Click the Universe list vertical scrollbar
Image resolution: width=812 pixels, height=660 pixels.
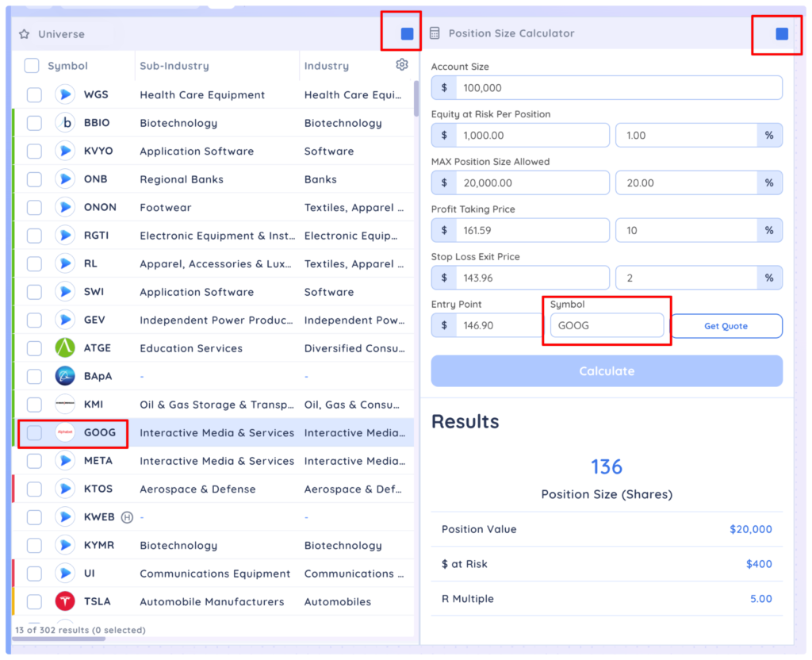(416, 98)
